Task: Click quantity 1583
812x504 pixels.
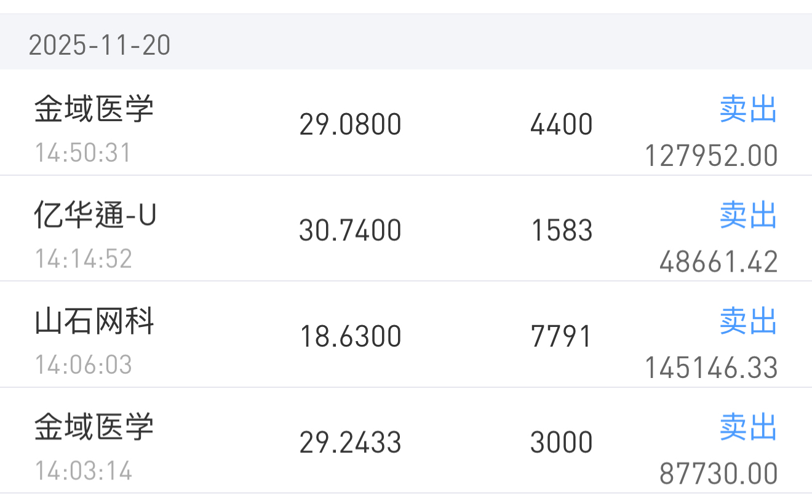Action: pos(562,230)
